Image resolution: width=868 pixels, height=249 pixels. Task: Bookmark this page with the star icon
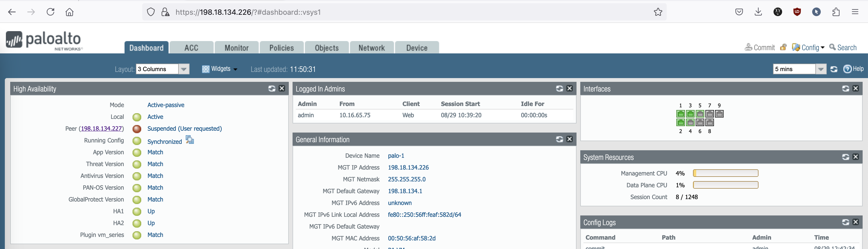tap(658, 12)
